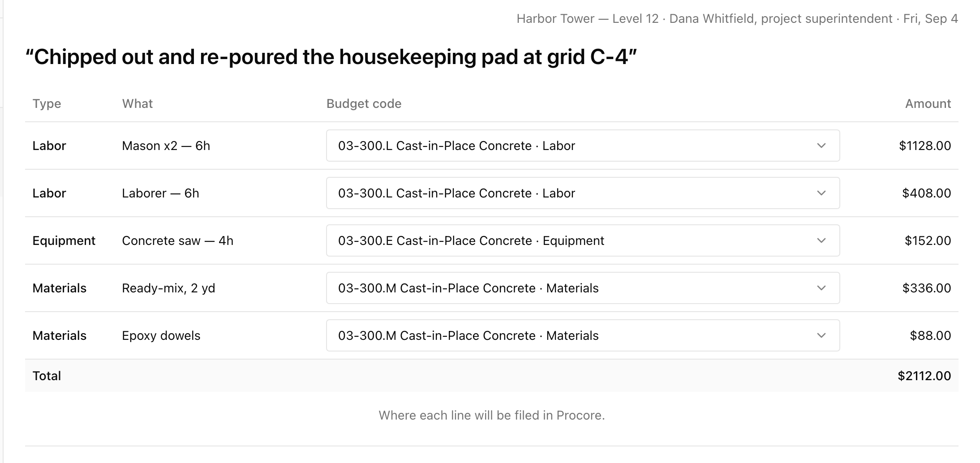
Task: Click the Budget code column header
Action: [364, 104]
